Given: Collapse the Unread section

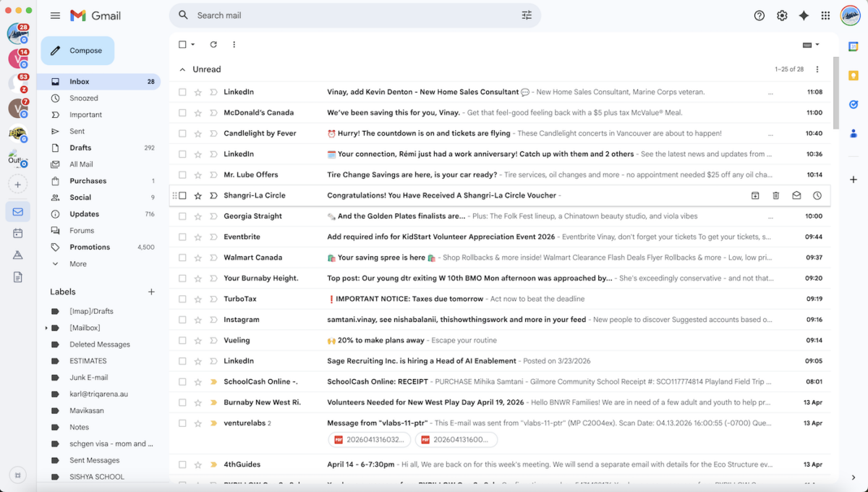Looking at the screenshot, I should 182,69.
